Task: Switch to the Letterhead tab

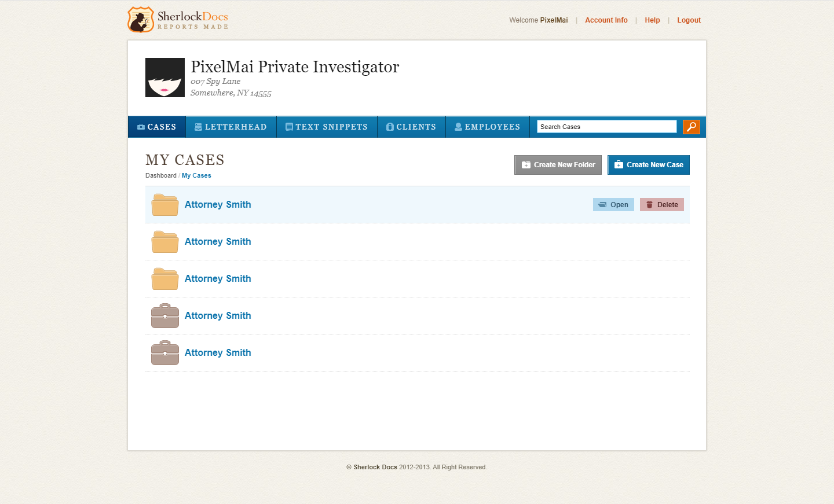Action: 231,127
